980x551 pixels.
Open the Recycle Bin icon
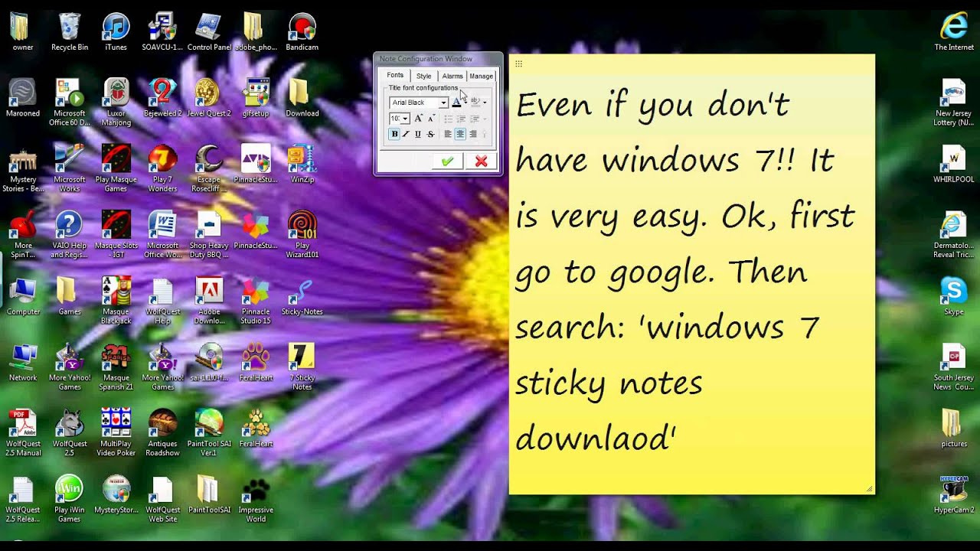click(x=70, y=32)
